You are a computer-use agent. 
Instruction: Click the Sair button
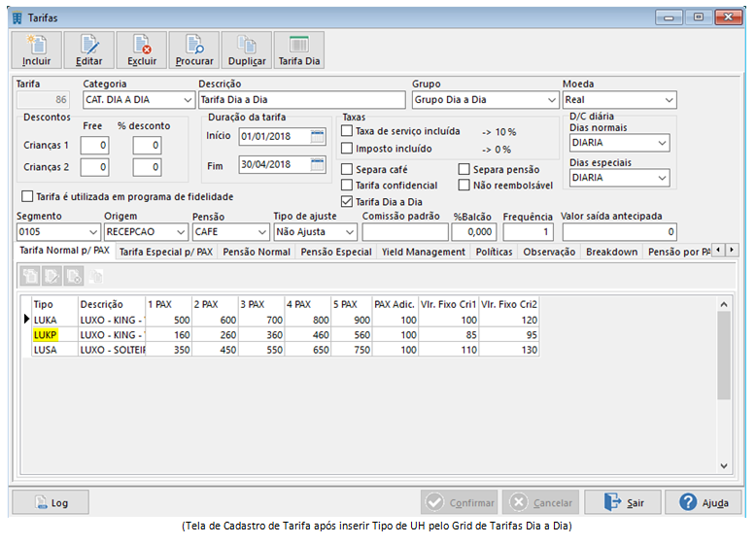coord(625,502)
